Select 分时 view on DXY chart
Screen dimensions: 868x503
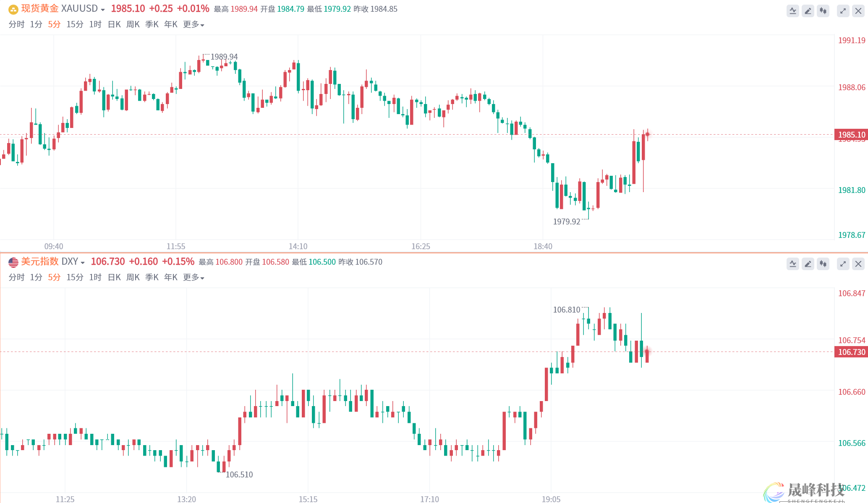16,278
